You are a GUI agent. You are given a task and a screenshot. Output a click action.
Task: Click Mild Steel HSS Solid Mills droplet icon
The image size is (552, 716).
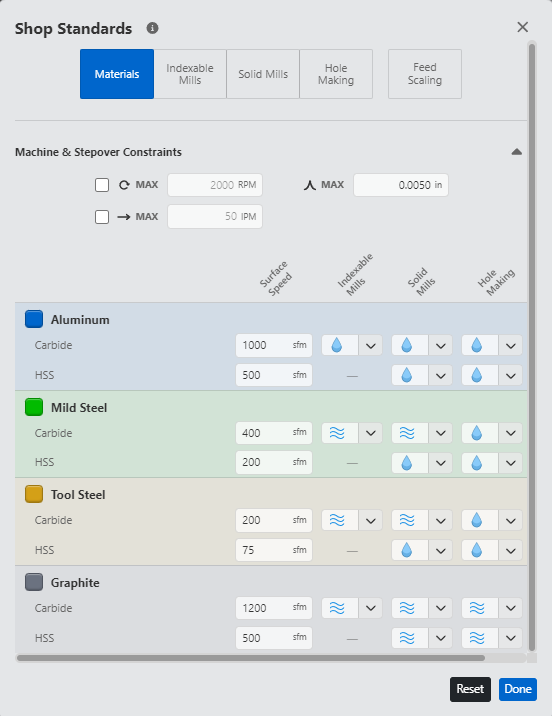click(x=407, y=463)
